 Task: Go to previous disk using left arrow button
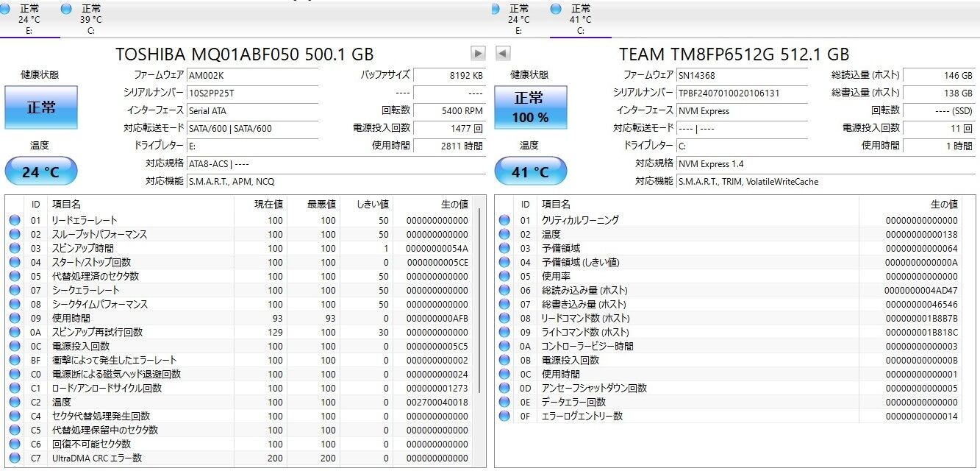pyautogui.click(x=503, y=54)
